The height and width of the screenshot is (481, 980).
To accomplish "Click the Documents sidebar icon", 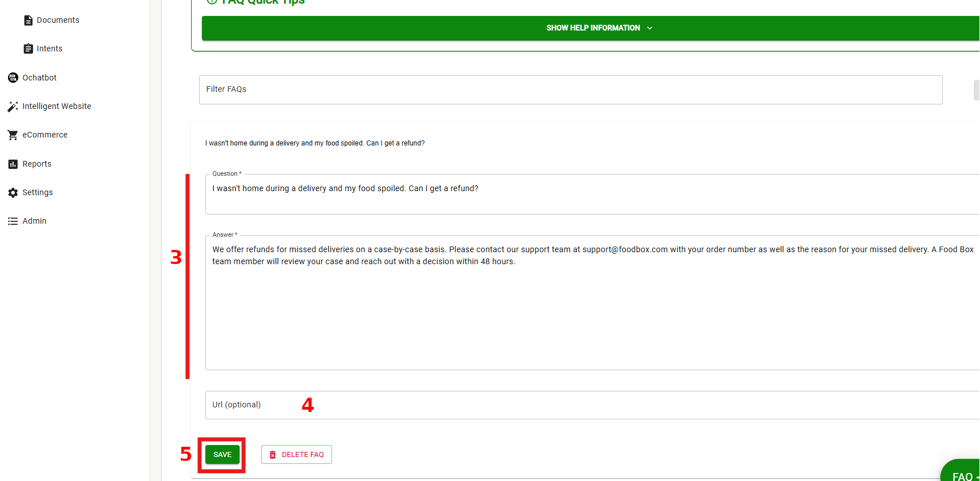I will pos(28,21).
